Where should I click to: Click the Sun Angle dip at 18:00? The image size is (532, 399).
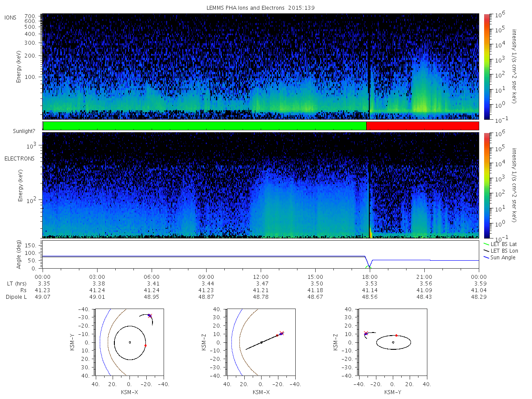[370, 266]
